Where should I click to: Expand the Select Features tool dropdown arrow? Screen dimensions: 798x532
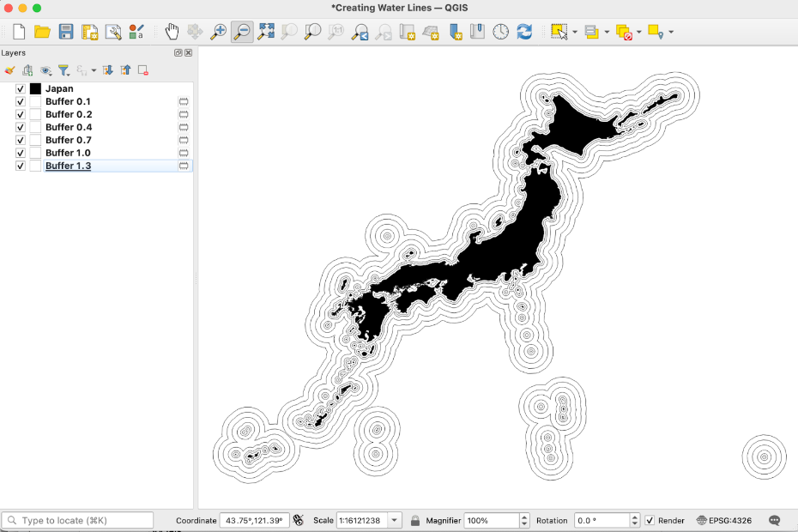click(x=575, y=33)
